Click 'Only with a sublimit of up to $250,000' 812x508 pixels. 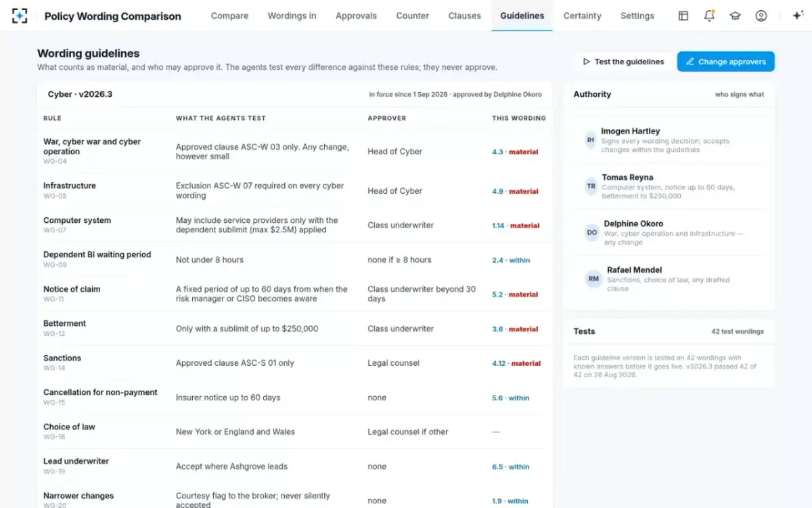[247, 329]
